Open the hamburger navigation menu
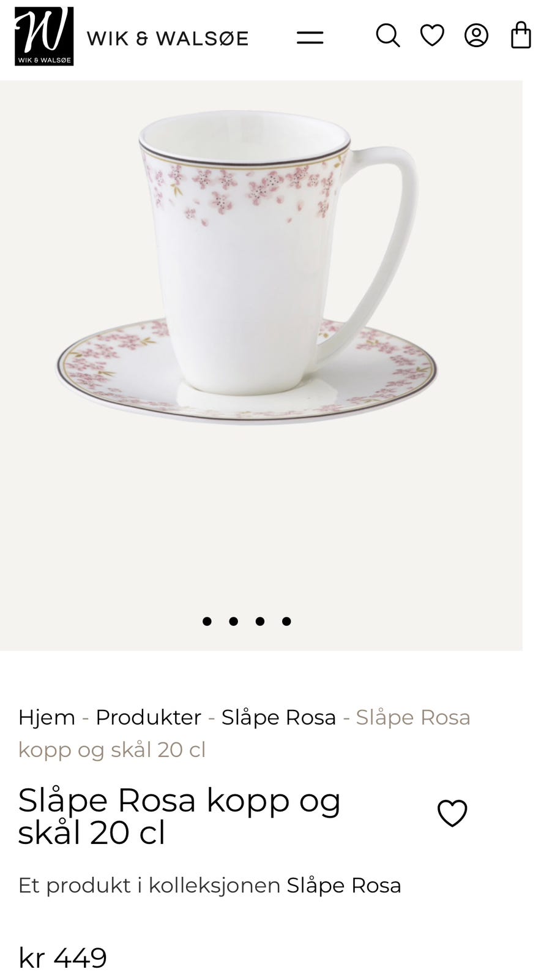Image resolution: width=552 pixels, height=980 pixels. tap(310, 37)
